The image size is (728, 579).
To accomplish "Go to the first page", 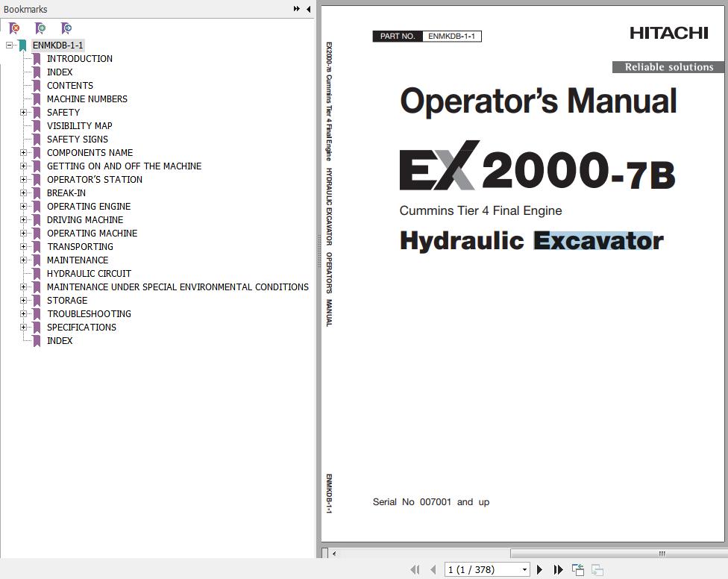I will [415, 569].
